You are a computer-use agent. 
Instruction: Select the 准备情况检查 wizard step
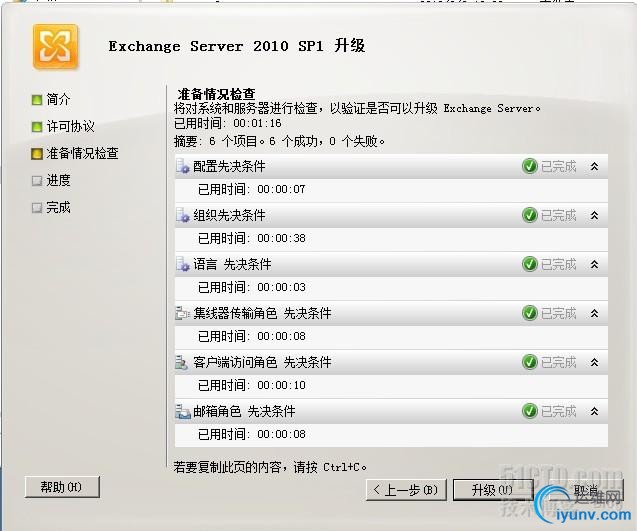pyautogui.click(x=82, y=154)
